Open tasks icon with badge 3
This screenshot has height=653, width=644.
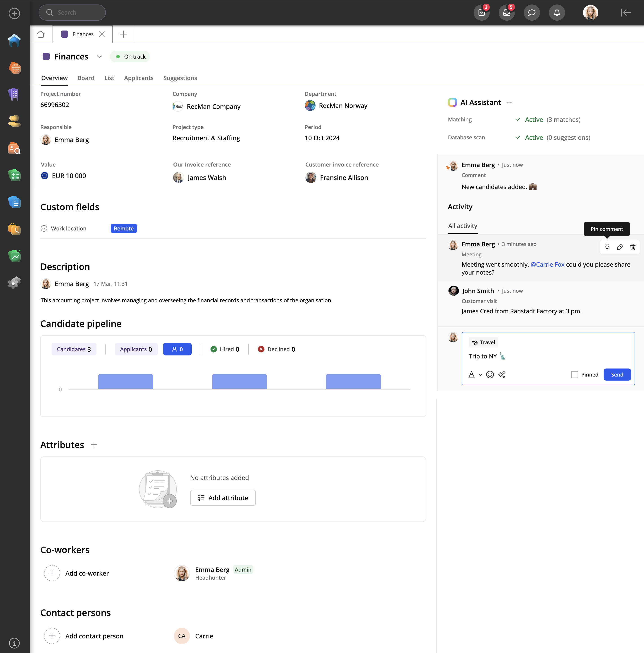(482, 13)
